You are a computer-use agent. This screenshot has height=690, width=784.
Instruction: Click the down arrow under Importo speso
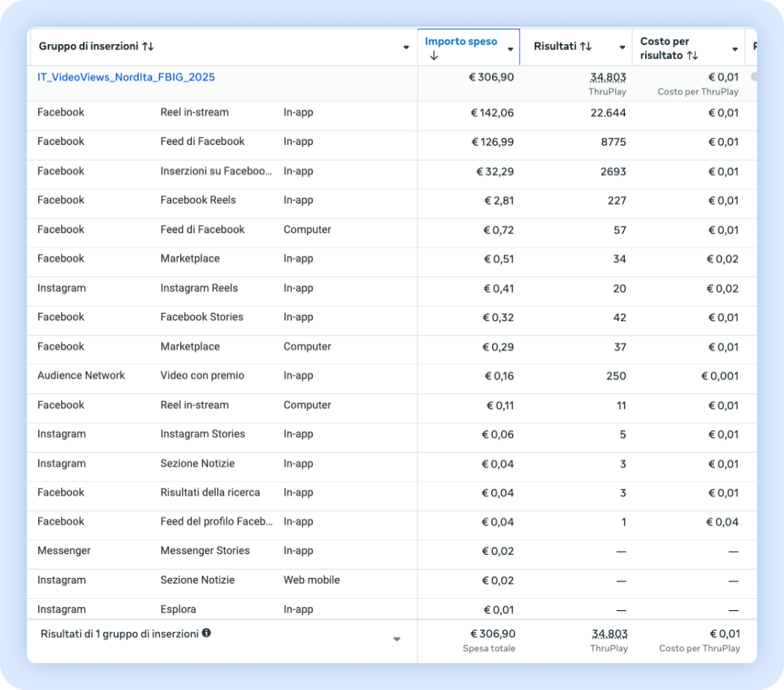coord(434,56)
